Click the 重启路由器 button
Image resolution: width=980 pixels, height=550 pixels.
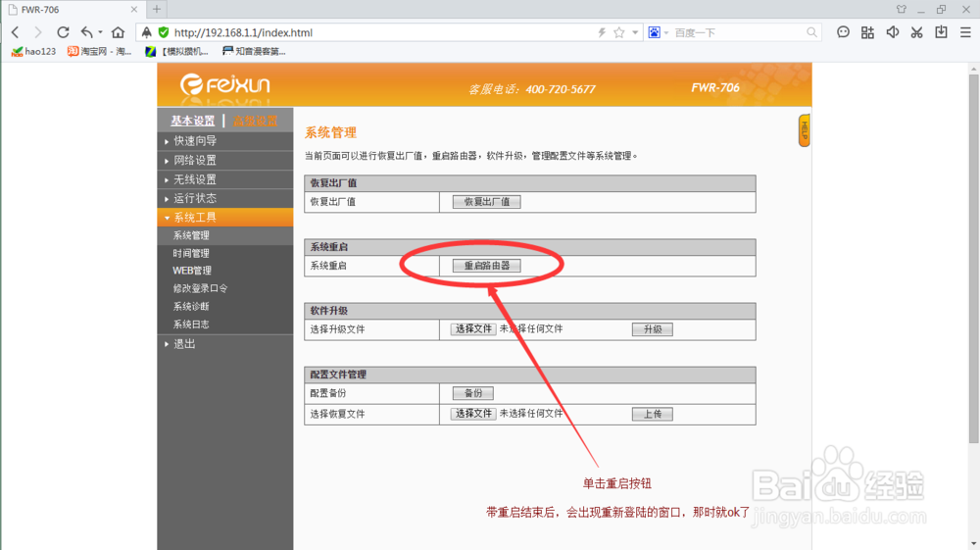[x=487, y=266]
